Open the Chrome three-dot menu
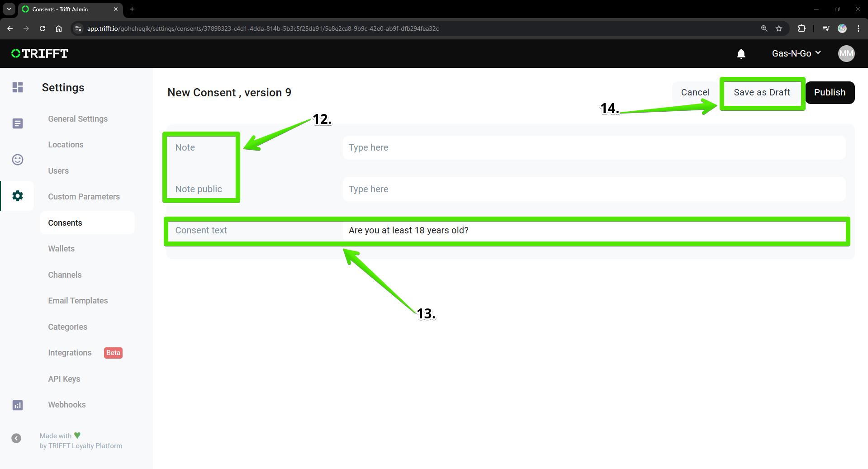868x469 pixels. coord(859,28)
